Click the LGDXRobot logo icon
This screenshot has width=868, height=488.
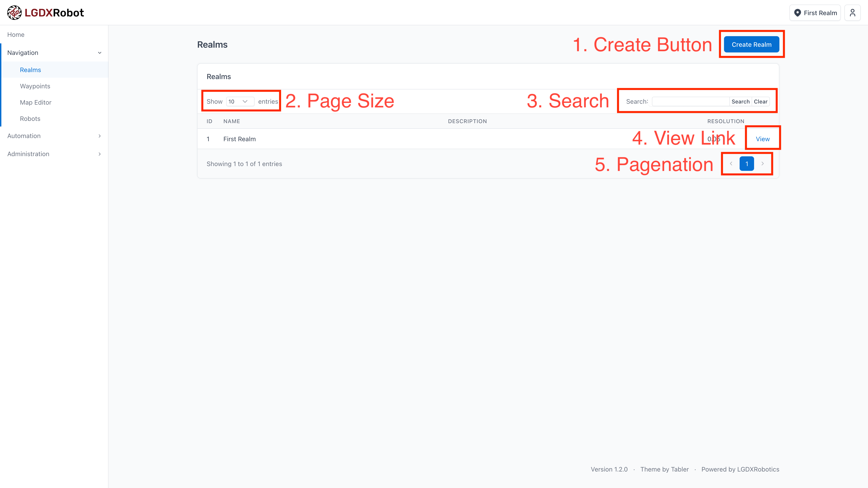pyautogui.click(x=14, y=13)
